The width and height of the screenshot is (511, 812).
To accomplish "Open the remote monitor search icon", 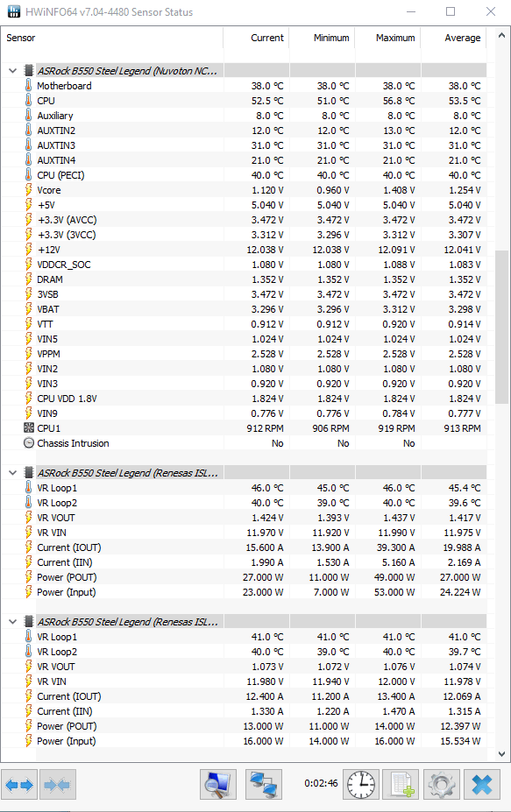I will coord(218,784).
